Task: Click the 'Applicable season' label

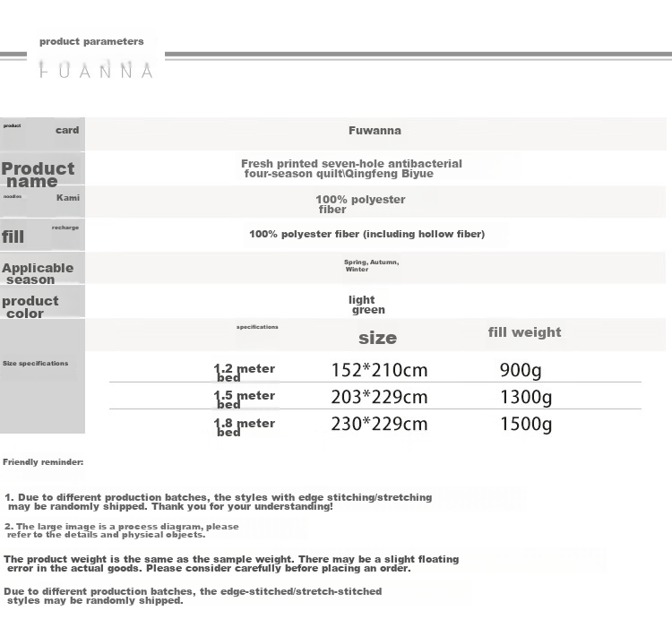Action: [38, 273]
